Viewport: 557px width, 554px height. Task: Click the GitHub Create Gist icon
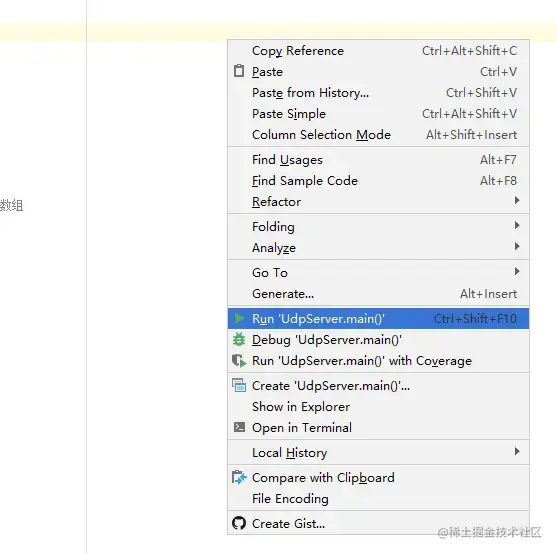tap(239, 523)
